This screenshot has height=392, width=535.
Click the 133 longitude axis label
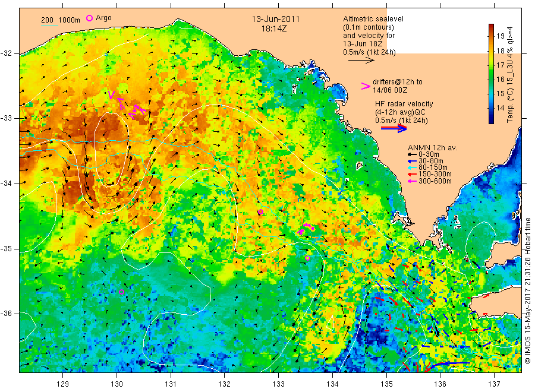tap(278, 384)
